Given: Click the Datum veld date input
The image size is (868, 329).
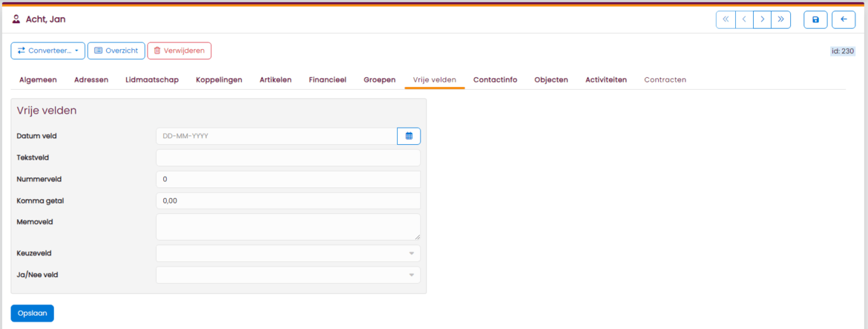Looking at the screenshot, I should [x=277, y=136].
